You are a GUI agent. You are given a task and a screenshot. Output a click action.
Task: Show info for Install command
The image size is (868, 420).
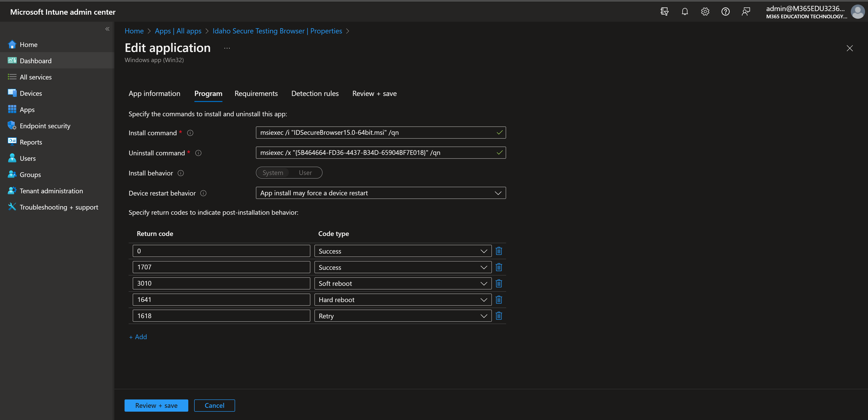point(190,133)
